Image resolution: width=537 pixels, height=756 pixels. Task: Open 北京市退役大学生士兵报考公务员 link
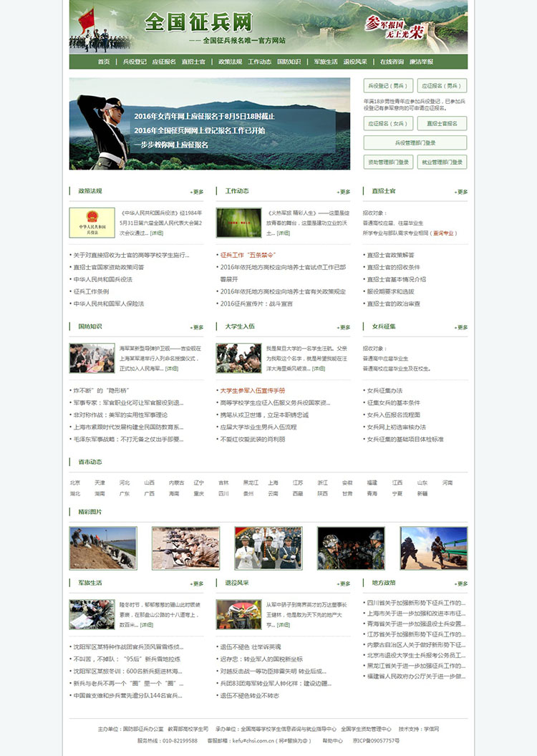click(417, 655)
